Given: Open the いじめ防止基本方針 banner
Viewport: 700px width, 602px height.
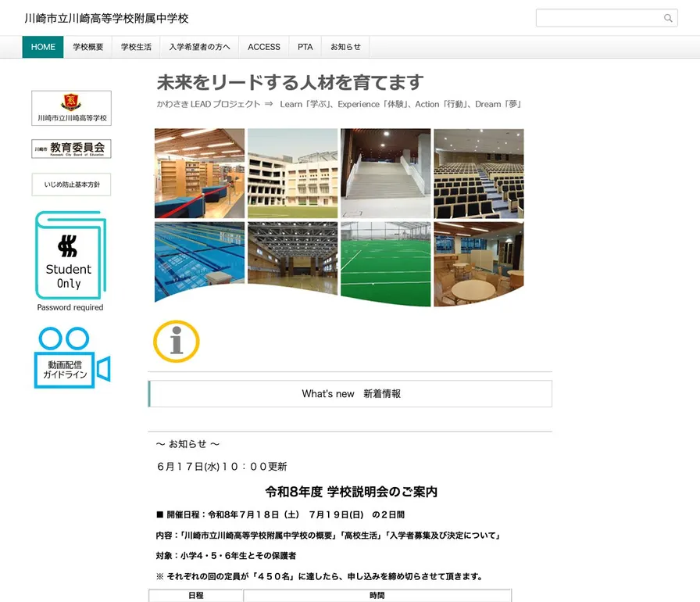Looking at the screenshot, I should point(71,185).
